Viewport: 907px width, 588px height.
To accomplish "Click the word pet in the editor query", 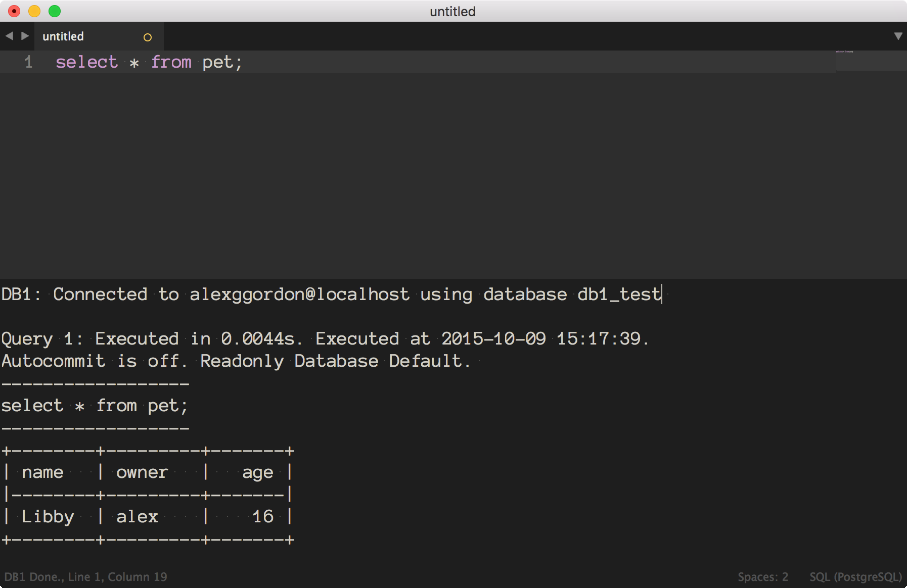I will pos(217,63).
